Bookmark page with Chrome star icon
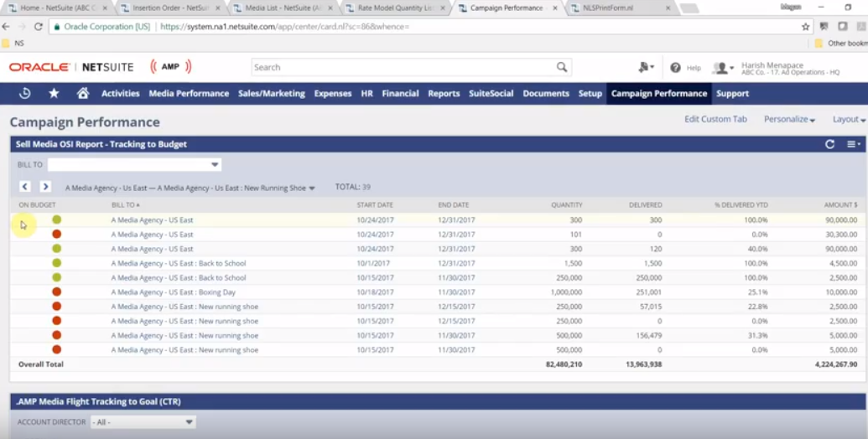This screenshot has height=439, width=868. 806,27
